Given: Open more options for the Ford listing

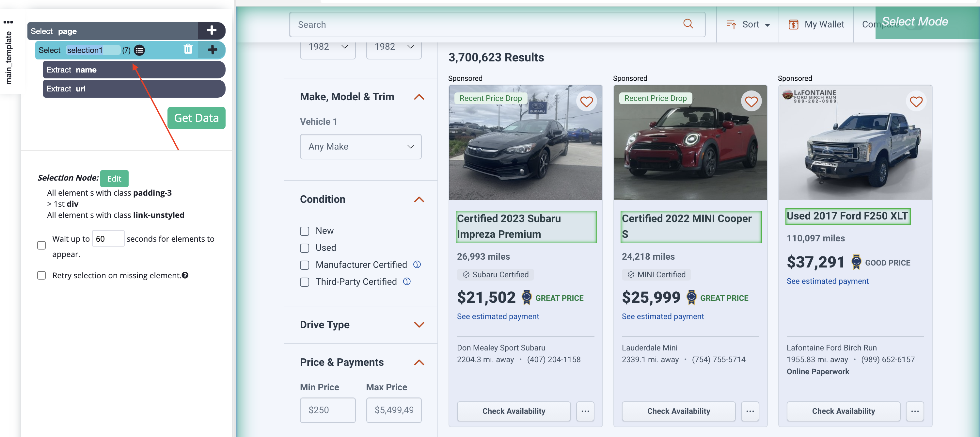Looking at the screenshot, I should 915,411.
